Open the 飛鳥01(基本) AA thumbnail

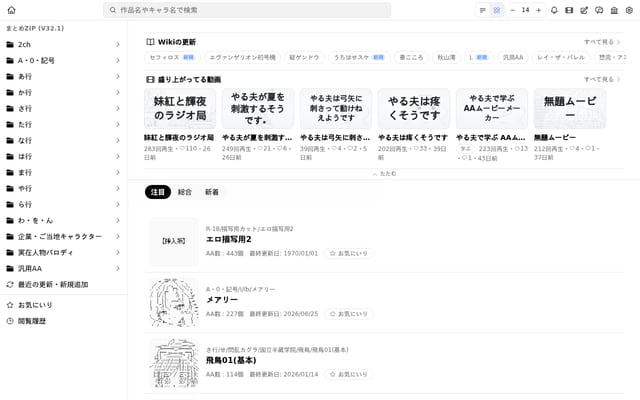174,363
